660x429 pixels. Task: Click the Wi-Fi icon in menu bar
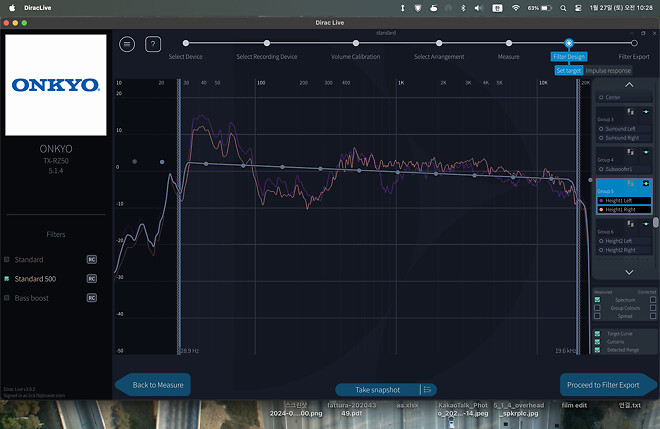tap(516, 8)
